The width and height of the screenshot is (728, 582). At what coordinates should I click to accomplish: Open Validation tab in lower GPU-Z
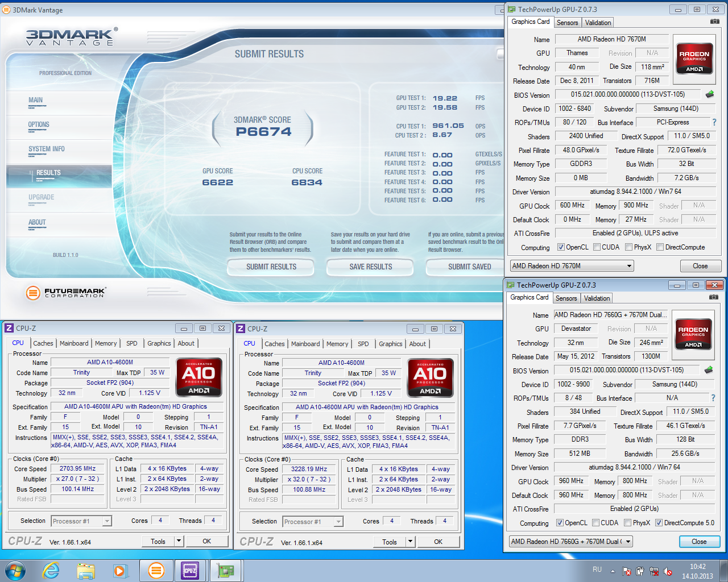tap(597, 298)
